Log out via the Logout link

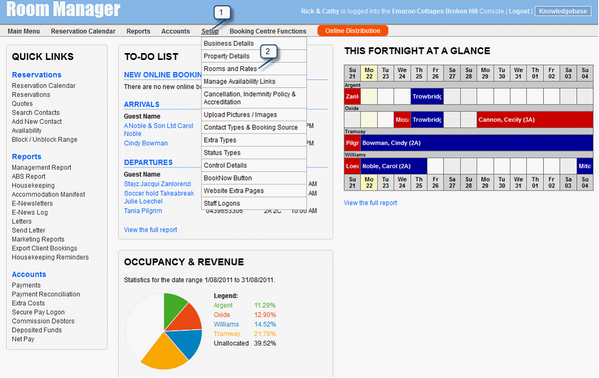(x=519, y=11)
